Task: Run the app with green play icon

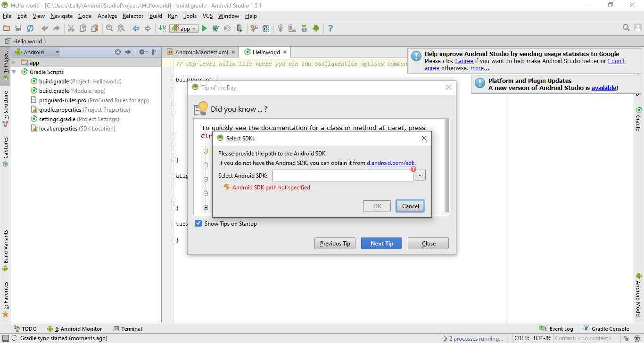Action: tap(204, 28)
